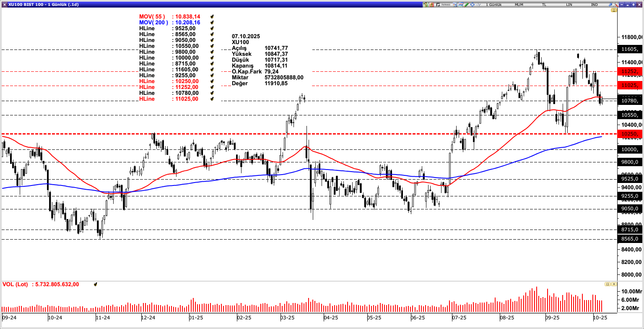Close the XU100 chart using the left title-bar x
Image resolution: width=644 pixels, height=329 pixels.
coord(4,4)
